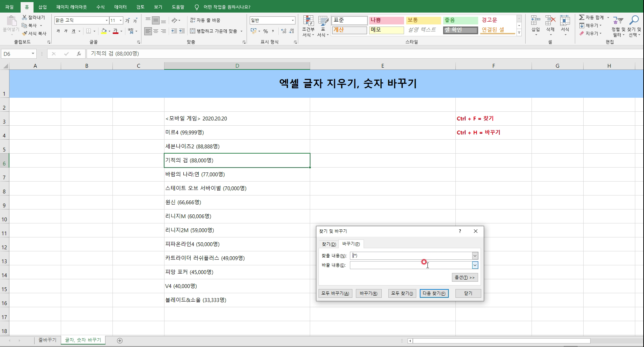Click AutoSum (자동 합계) sigma icon
Screen dimensions: 644x347
(582, 17)
